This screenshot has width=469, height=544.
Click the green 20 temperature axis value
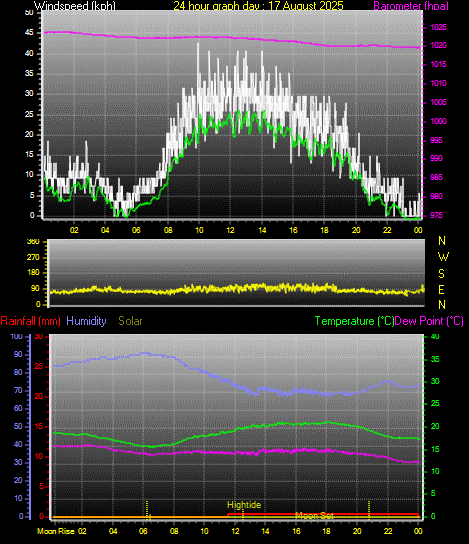(x=435, y=426)
